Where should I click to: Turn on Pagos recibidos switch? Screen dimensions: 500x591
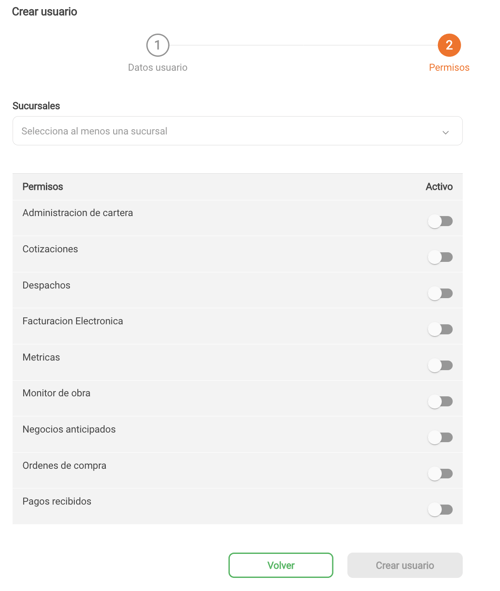point(440,510)
